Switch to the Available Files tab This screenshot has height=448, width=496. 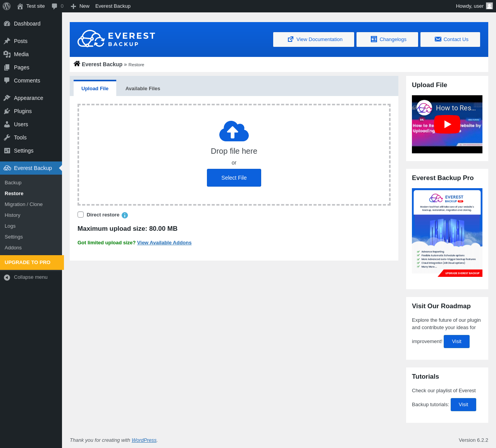coord(143,88)
